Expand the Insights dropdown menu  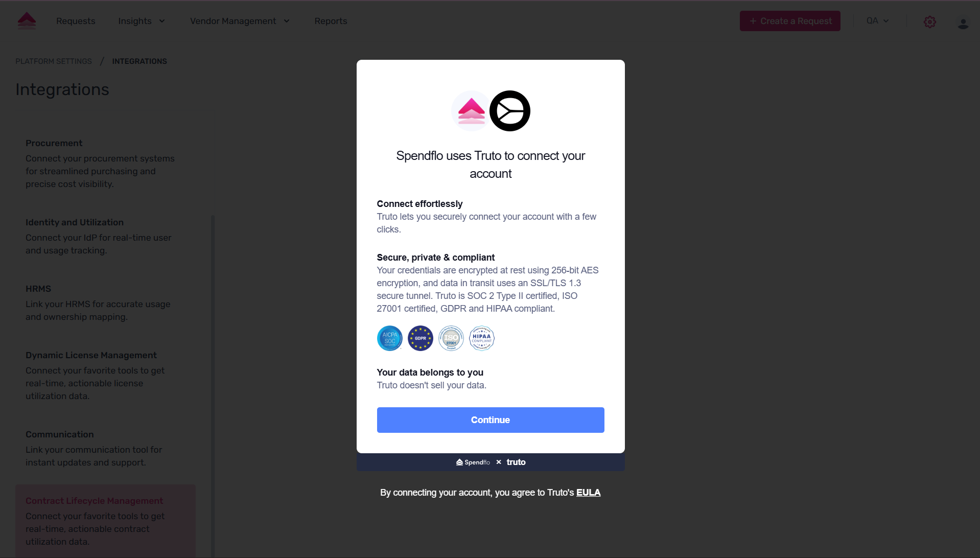tap(142, 21)
